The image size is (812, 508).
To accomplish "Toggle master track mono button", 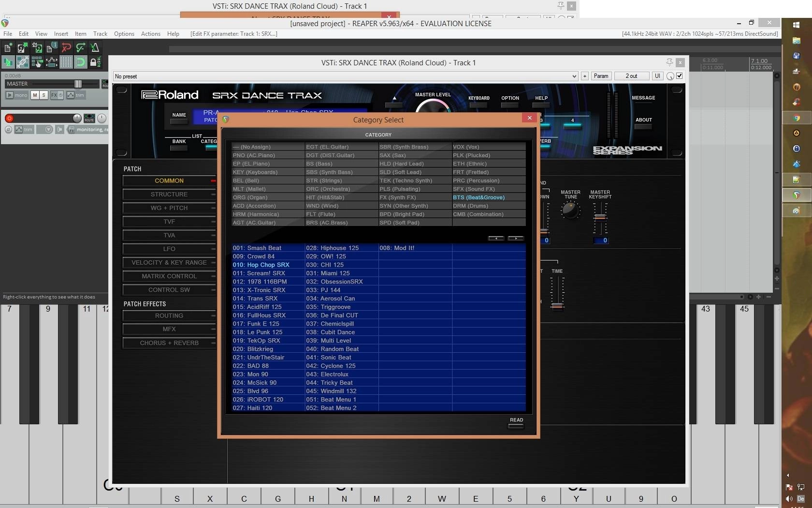I will tap(17, 95).
